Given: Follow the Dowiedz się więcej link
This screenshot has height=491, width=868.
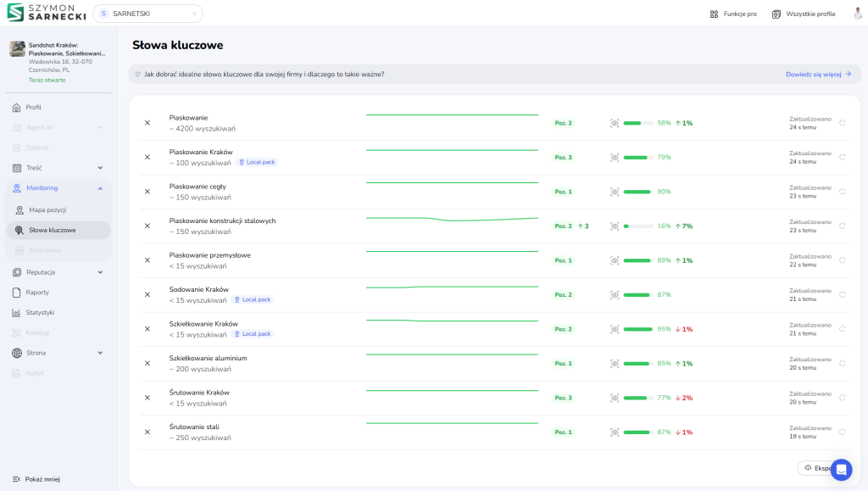Looking at the screenshot, I should [818, 74].
